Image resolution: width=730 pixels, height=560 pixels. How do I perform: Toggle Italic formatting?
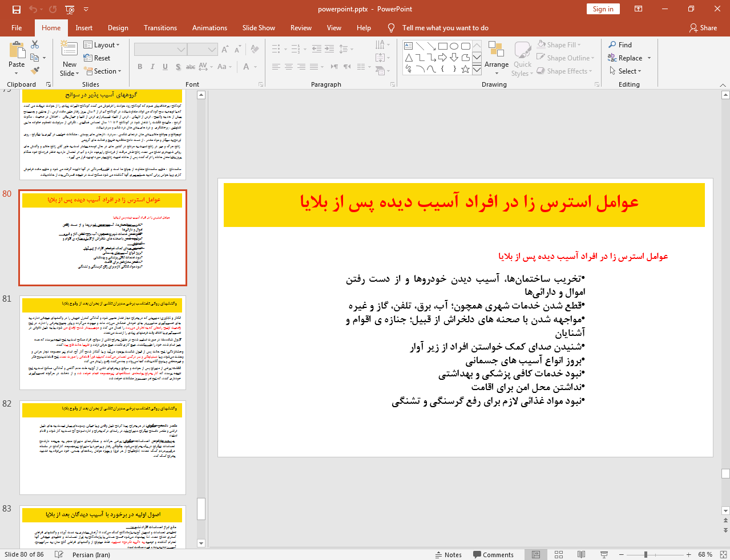click(152, 67)
